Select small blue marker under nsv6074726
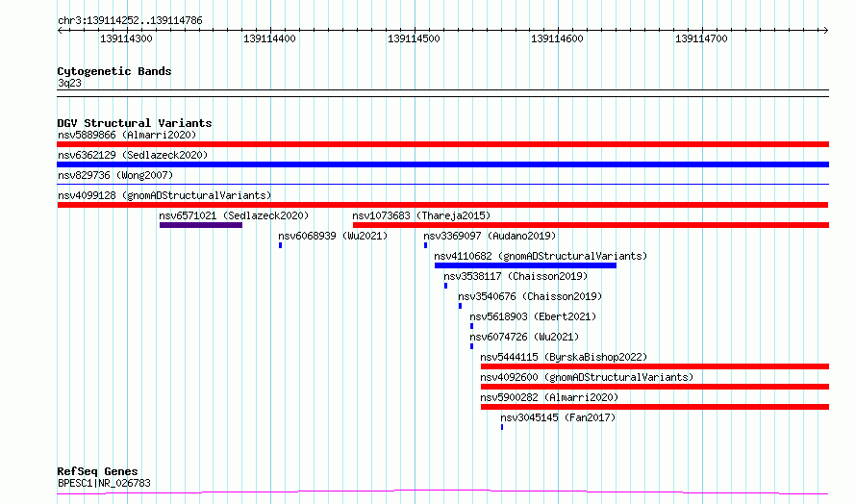 coord(471,346)
